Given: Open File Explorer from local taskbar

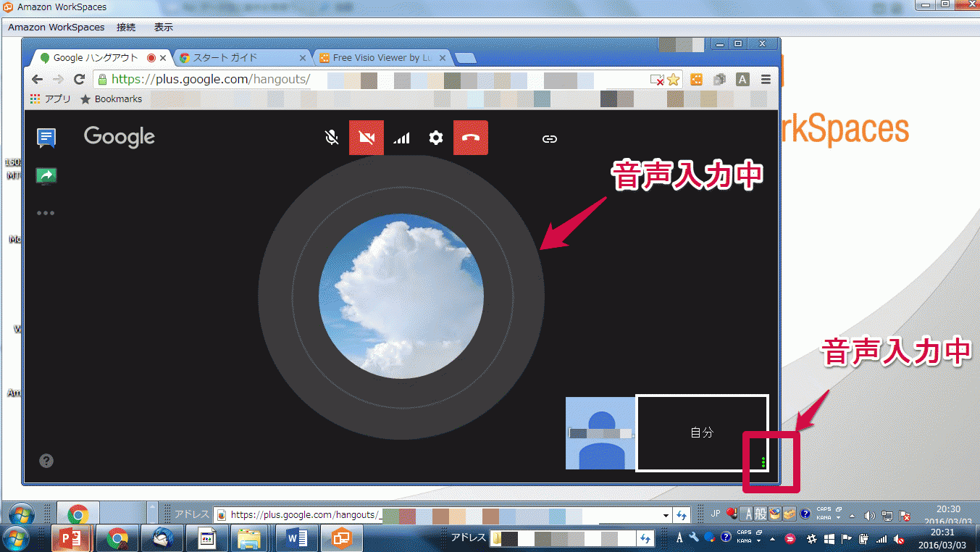Looking at the screenshot, I should click(x=250, y=538).
